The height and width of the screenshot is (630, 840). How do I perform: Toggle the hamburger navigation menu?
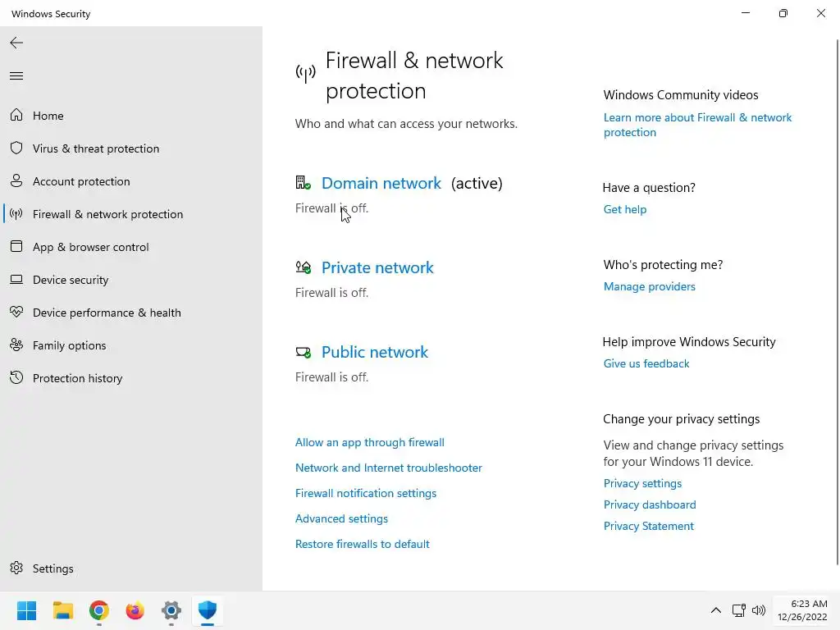[x=16, y=76]
